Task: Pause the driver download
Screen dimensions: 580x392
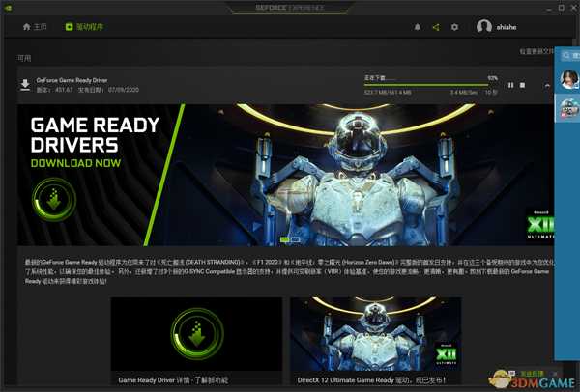Action: click(511, 85)
